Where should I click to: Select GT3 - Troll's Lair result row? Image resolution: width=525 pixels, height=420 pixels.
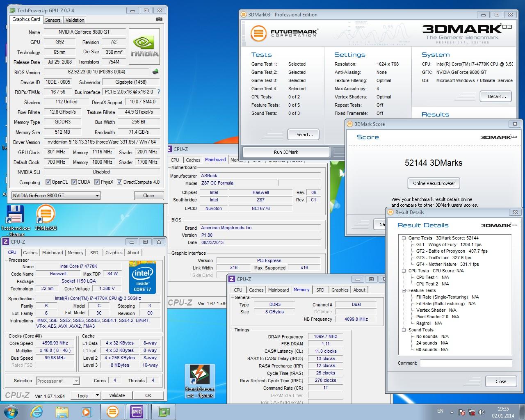coord(444,258)
